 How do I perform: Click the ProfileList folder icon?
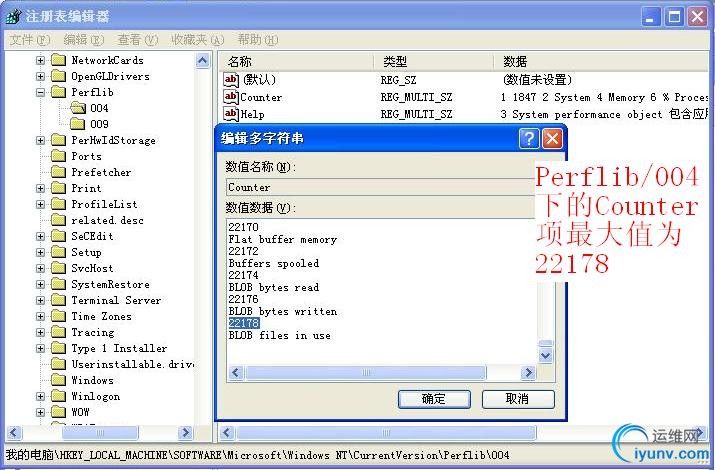pyautogui.click(x=58, y=204)
